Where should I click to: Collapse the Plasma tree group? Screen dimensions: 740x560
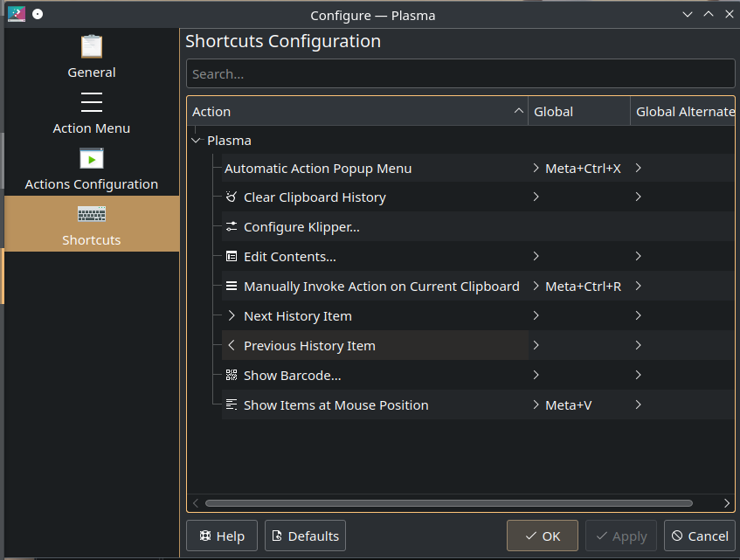pyautogui.click(x=195, y=141)
